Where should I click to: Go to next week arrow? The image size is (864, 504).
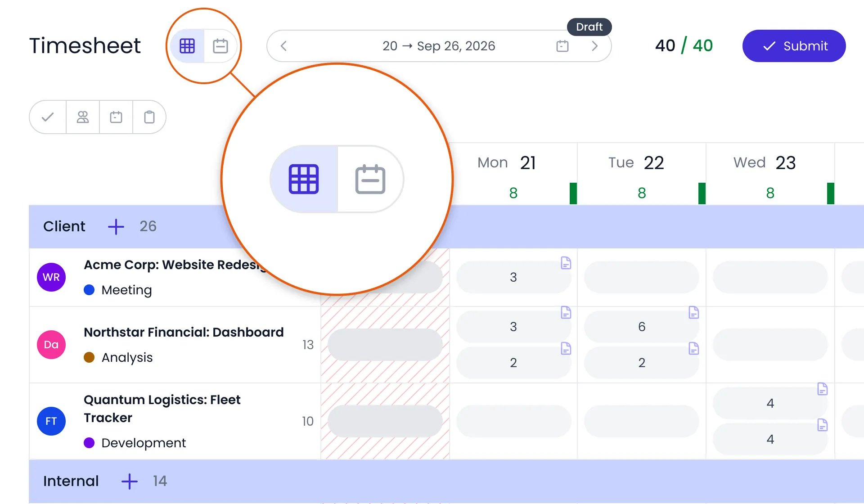[x=594, y=46]
